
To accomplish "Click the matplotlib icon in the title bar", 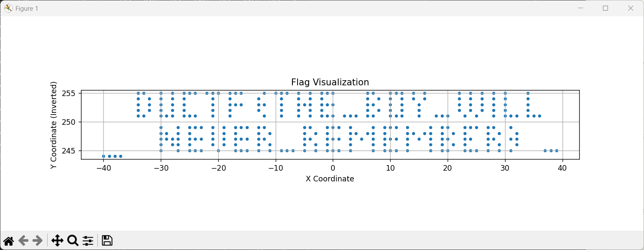I will point(9,8).
